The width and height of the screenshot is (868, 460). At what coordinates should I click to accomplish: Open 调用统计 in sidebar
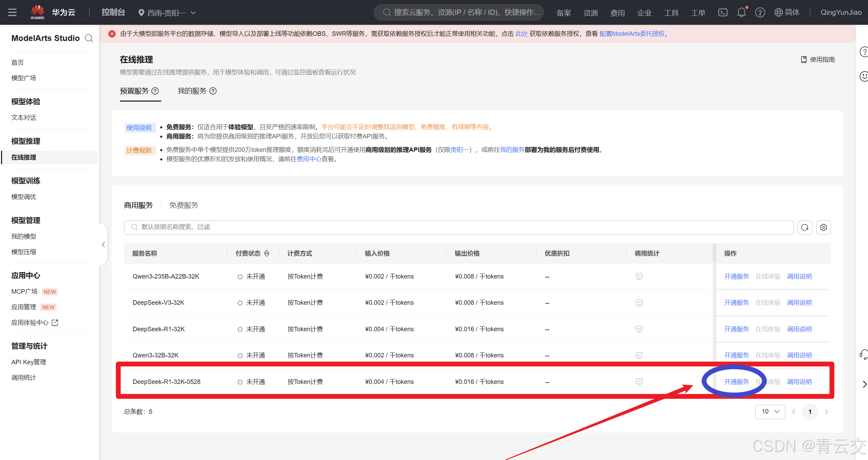[24, 378]
